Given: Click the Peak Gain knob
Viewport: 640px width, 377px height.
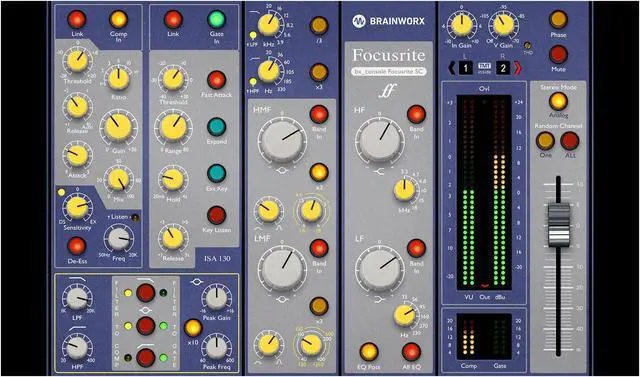Looking at the screenshot, I should pyautogui.click(x=216, y=299).
